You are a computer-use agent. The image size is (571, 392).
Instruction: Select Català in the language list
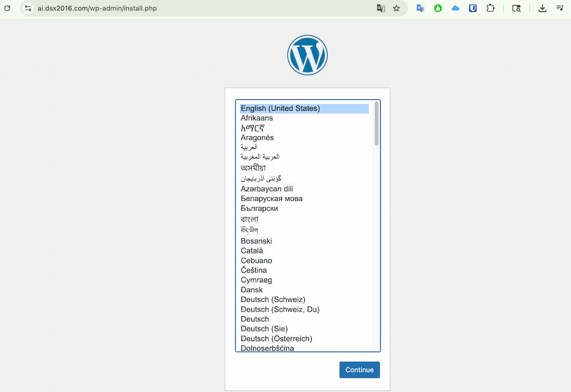(304, 251)
